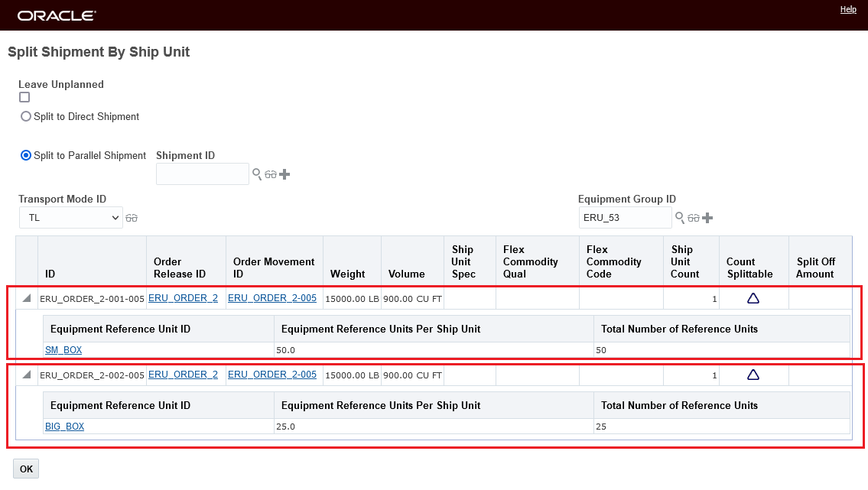Collapse row ERU_ORDER_2-002-005 with its disclosure triangle
This screenshot has height=490, width=868.
click(26, 375)
